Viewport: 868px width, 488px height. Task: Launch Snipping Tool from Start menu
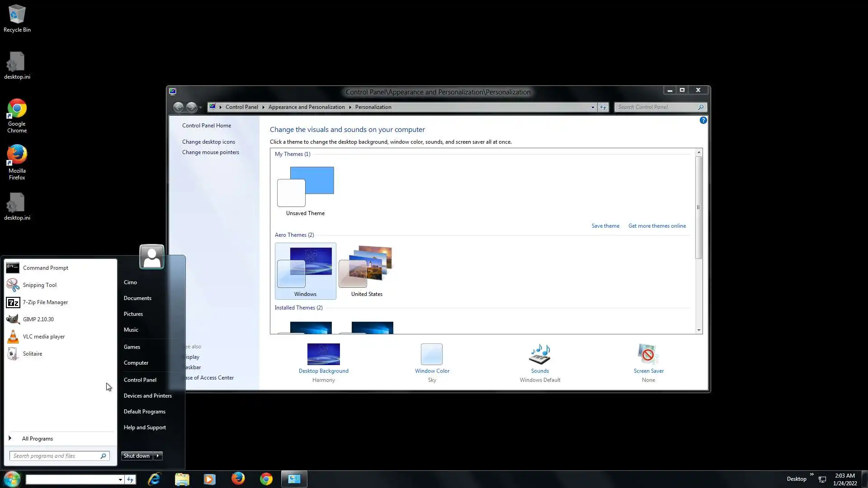pos(39,285)
